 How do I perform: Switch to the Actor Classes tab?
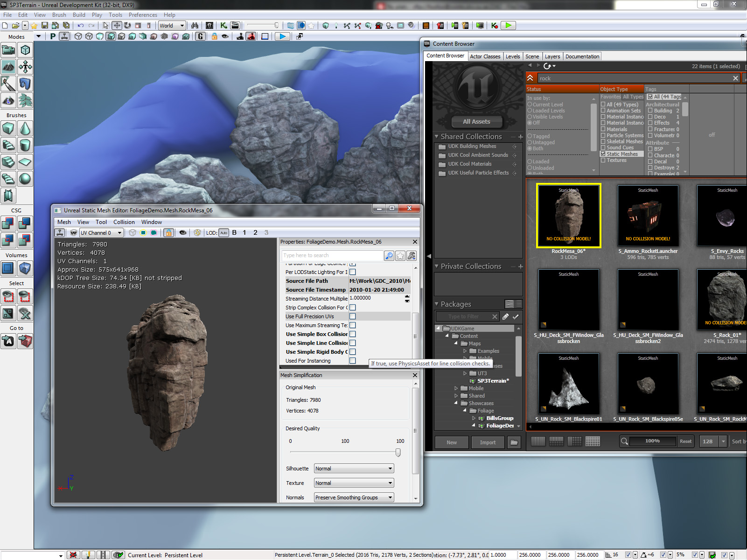(x=485, y=56)
